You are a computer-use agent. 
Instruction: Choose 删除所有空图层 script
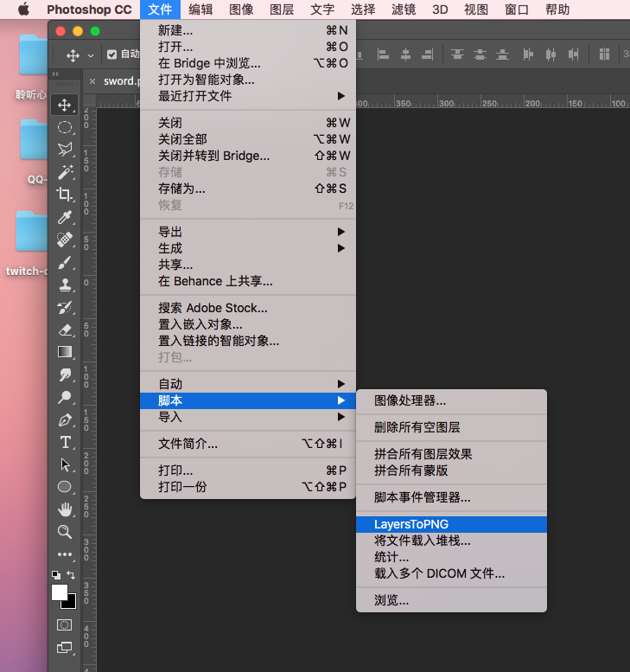pyautogui.click(x=451, y=427)
